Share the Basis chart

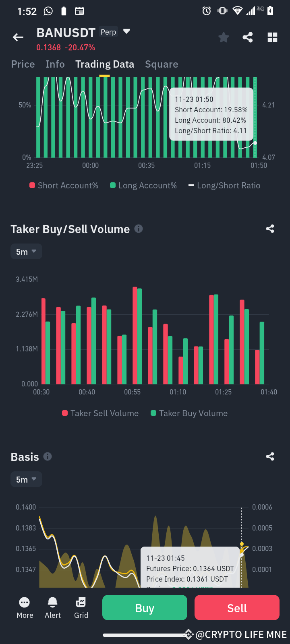pyautogui.click(x=270, y=456)
